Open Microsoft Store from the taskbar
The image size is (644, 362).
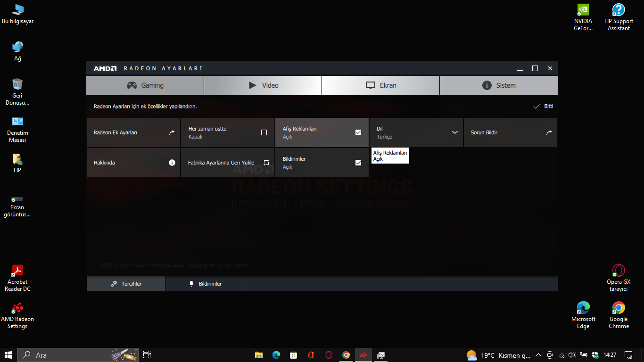click(x=293, y=355)
